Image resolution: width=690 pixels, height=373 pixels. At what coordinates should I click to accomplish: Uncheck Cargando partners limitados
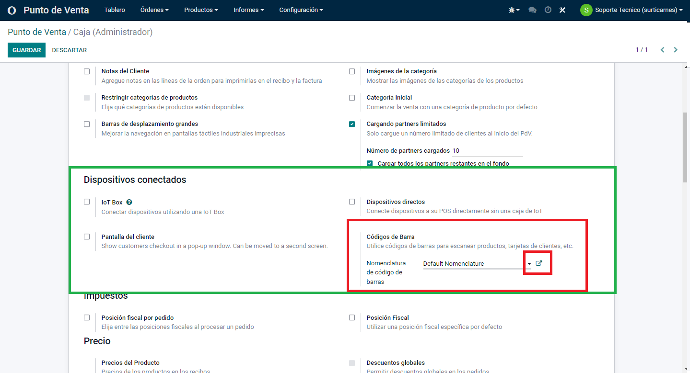[x=352, y=124]
